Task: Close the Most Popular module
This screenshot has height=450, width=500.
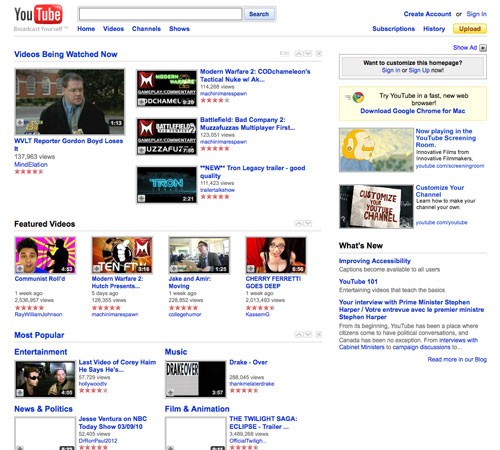Action: [x=319, y=334]
